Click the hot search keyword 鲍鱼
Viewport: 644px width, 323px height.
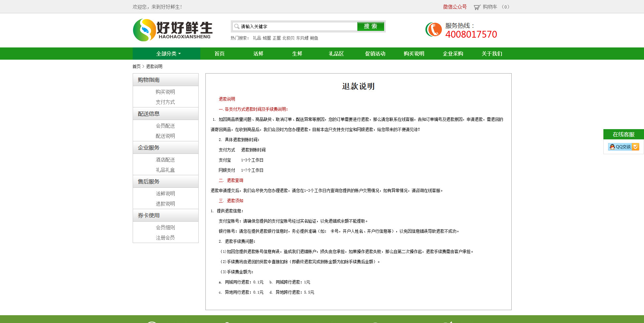click(x=314, y=38)
